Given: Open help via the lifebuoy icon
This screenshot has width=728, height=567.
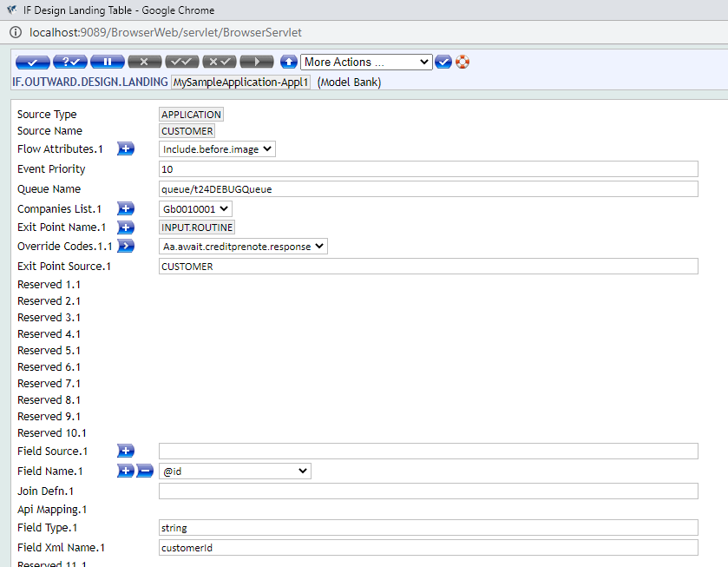Looking at the screenshot, I should 462,63.
